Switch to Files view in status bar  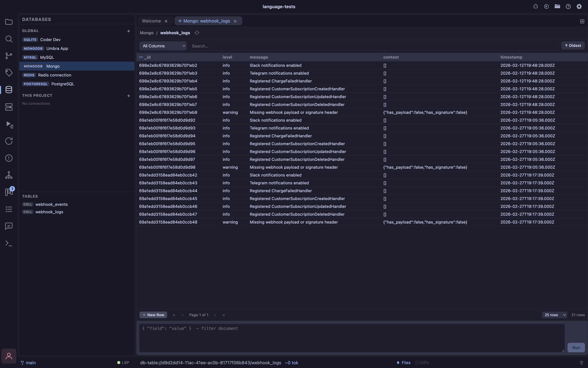(x=404, y=363)
